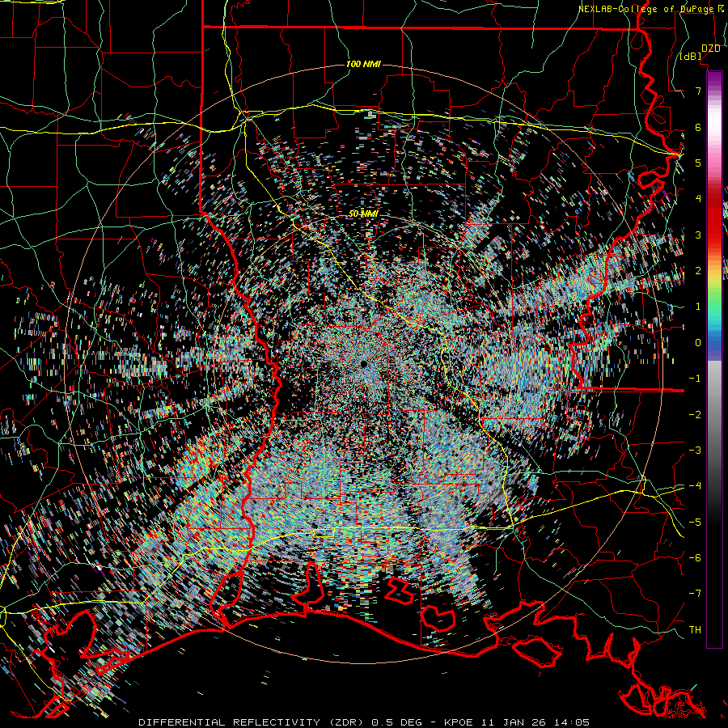Click the -4 value on the color scale
This screenshot has width=728, height=728.
(695, 486)
